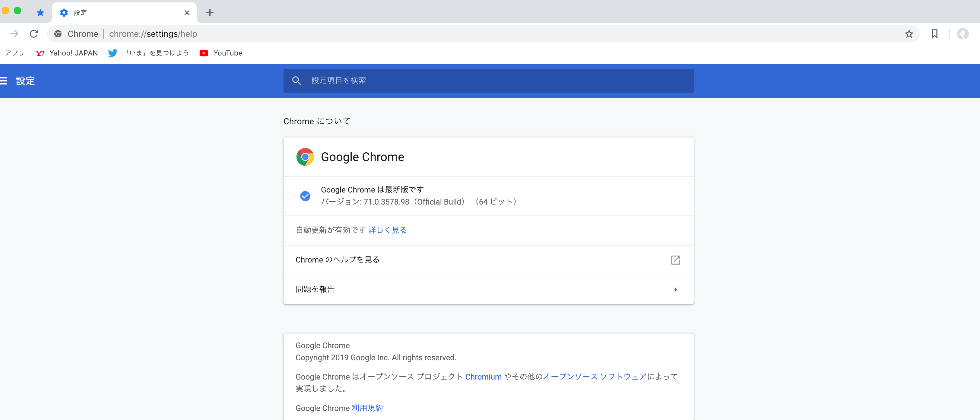Bookmark this page with the star icon
This screenshot has width=980, height=420.
pyautogui.click(x=909, y=34)
